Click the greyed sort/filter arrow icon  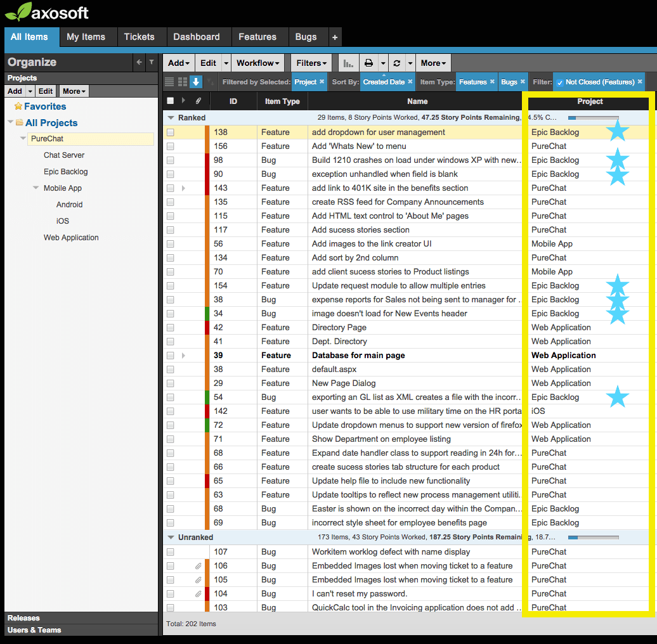(x=211, y=82)
